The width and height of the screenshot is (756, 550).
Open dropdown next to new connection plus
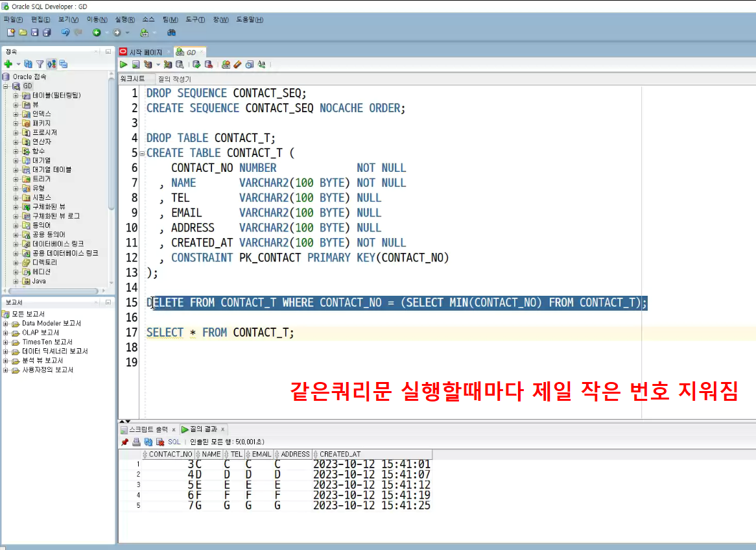(18, 64)
